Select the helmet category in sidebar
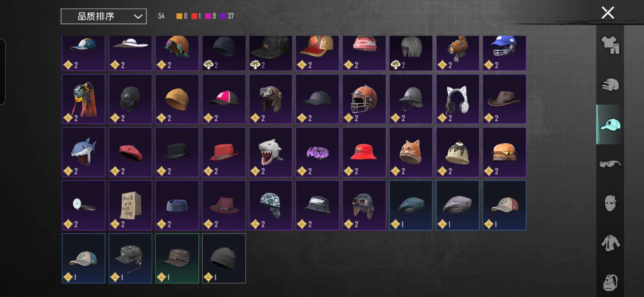Screen dimensions: 644x297 pyautogui.click(x=610, y=85)
